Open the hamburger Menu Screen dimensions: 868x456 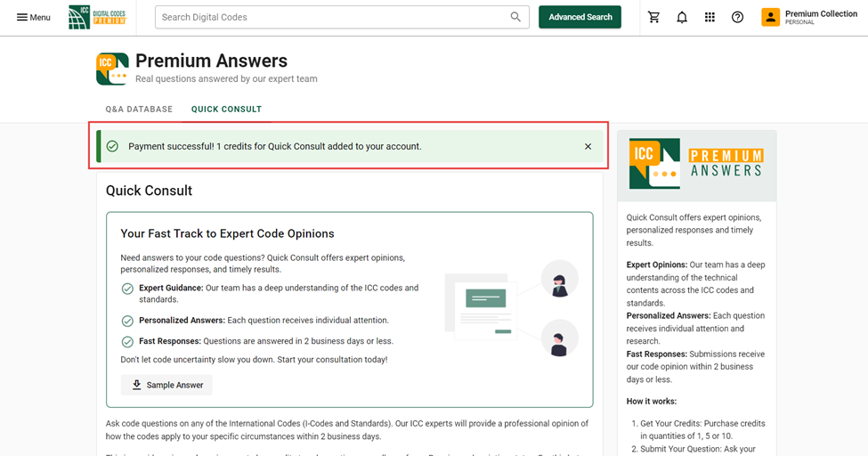coord(33,17)
